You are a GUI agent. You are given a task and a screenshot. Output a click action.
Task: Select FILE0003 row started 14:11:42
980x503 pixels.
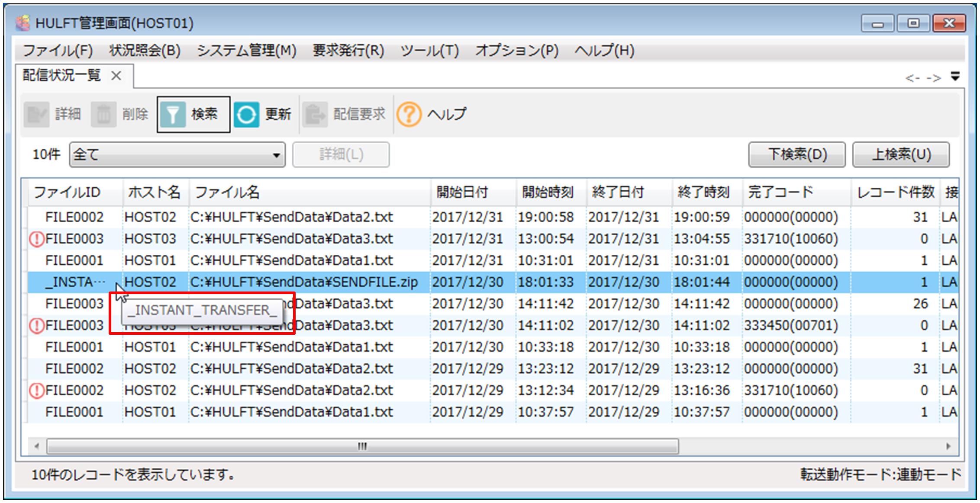point(493,304)
